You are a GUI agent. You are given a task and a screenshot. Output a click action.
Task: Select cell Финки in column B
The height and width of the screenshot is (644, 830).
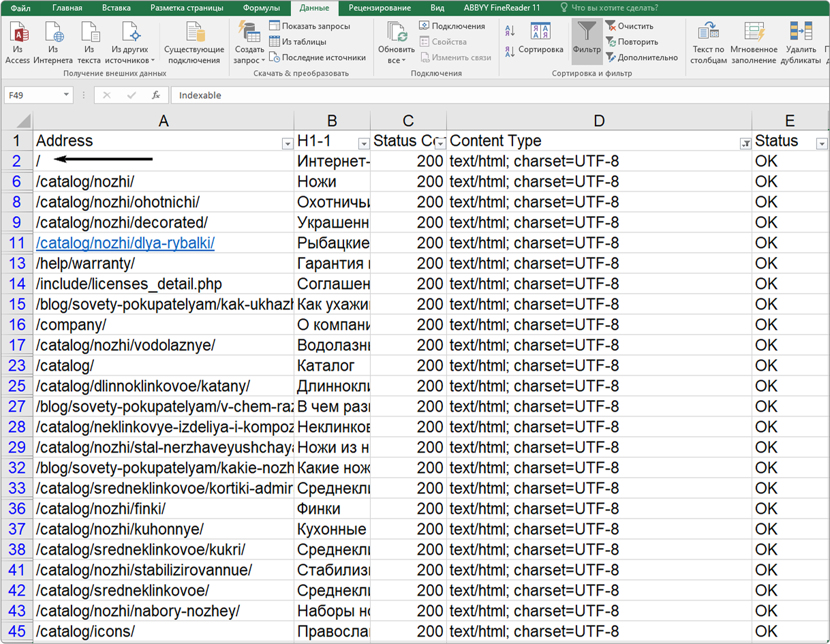point(333,508)
